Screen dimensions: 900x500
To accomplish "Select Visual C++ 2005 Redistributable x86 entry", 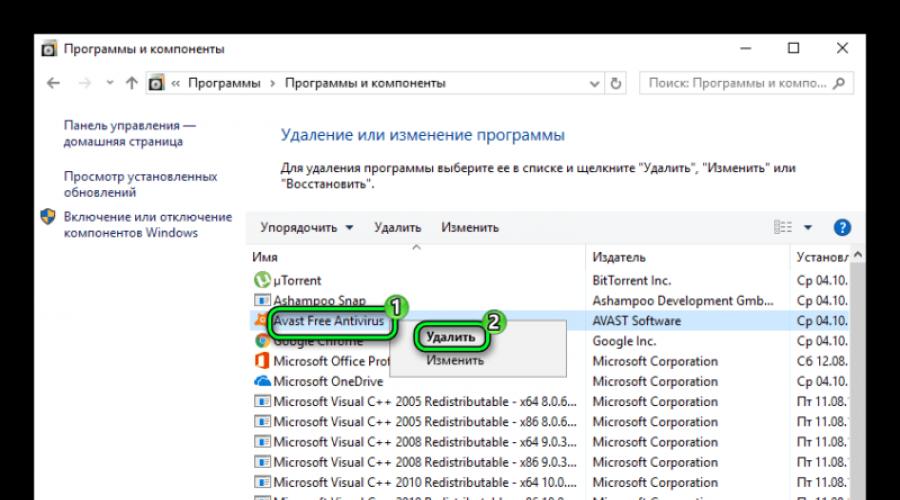I will 425,422.
